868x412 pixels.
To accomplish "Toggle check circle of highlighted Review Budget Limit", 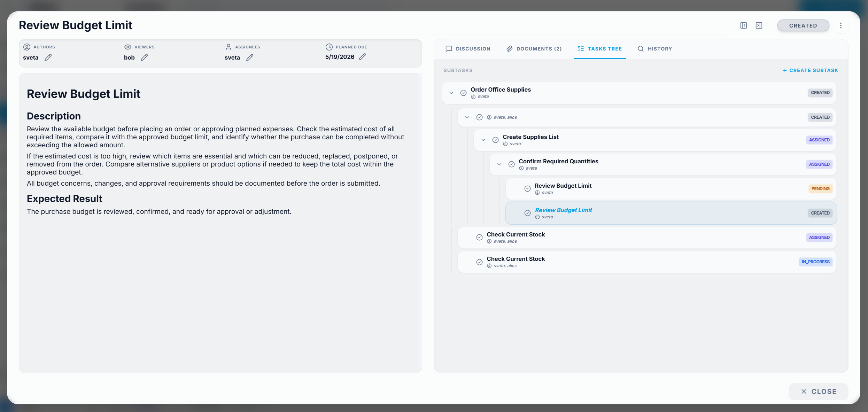I will [528, 213].
